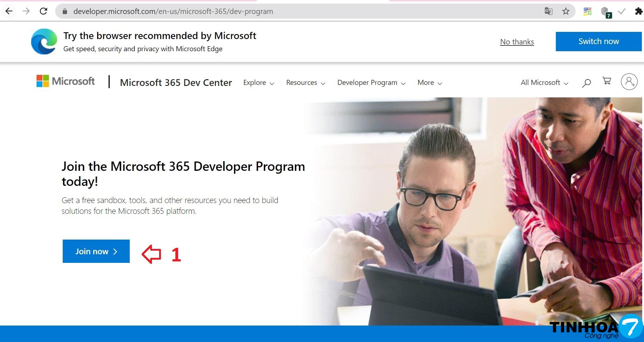The image size is (644, 342).
Task: Open the Developer Program menu
Action: [371, 83]
